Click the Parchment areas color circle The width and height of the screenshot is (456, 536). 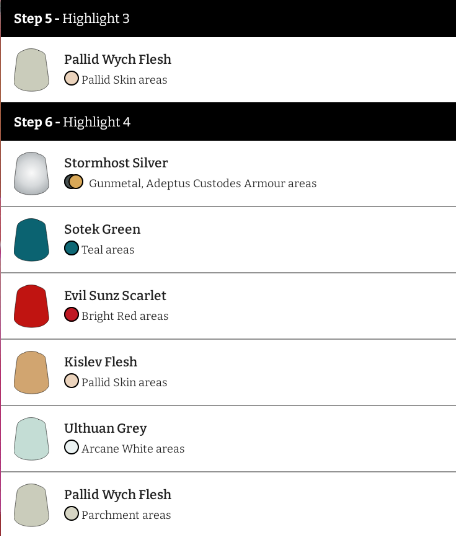point(71,513)
